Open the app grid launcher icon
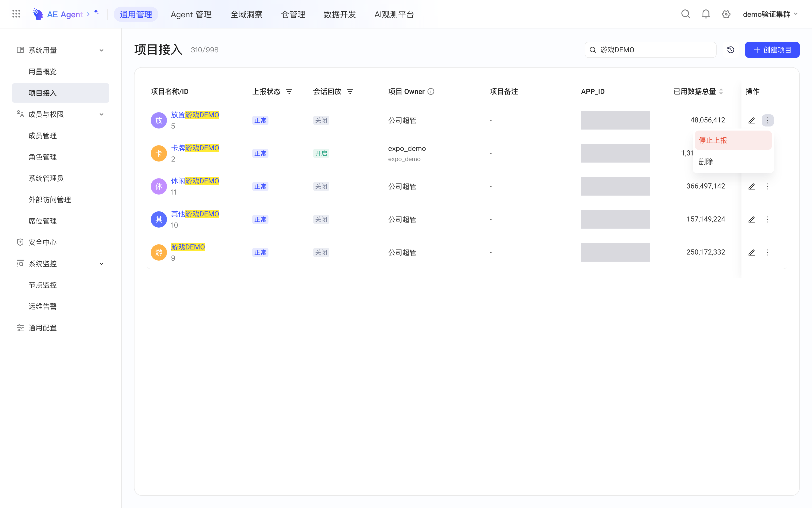This screenshot has height=508, width=812. pyautogui.click(x=16, y=14)
